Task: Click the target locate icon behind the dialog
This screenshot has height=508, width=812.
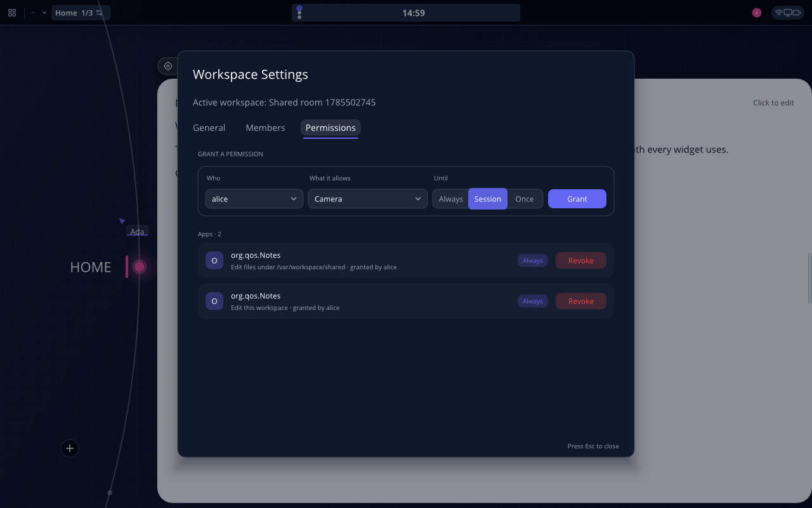Action: coord(168,66)
